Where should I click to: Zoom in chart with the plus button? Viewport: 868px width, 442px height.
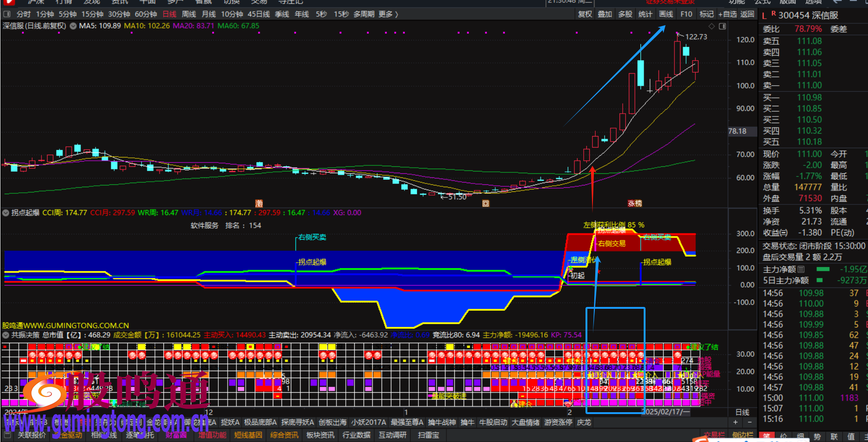coord(735,422)
